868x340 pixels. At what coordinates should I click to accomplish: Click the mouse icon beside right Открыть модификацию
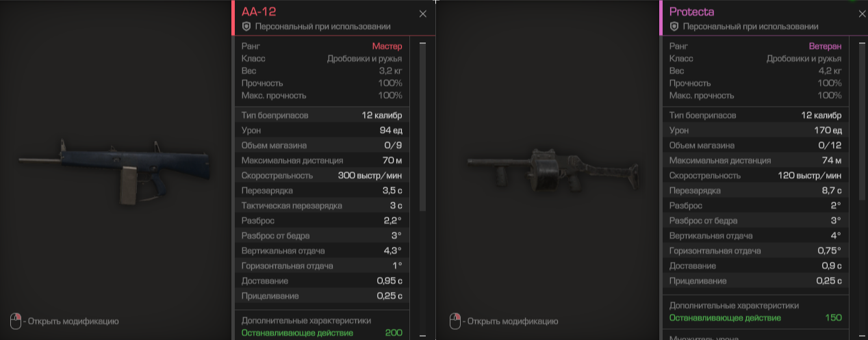[x=454, y=321]
